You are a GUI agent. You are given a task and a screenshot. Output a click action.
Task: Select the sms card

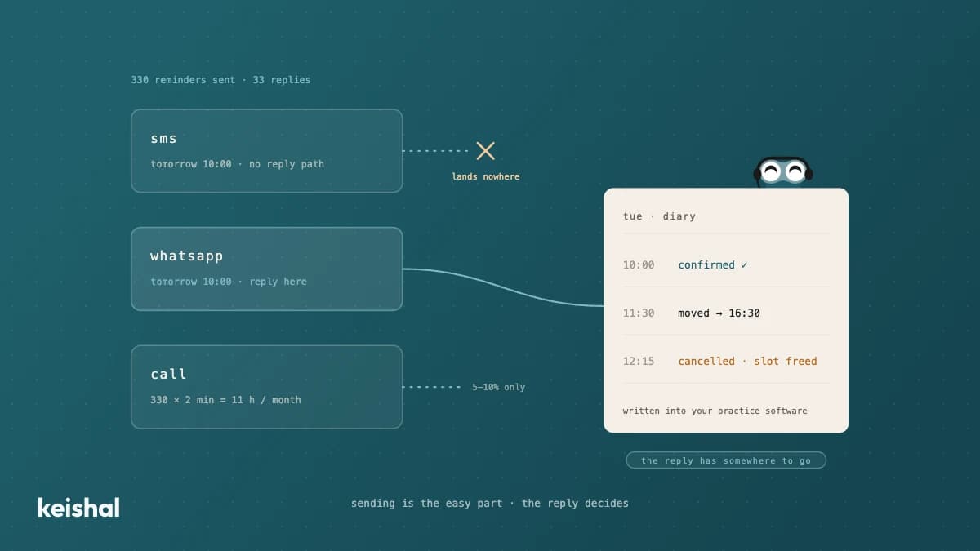click(x=266, y=151)
